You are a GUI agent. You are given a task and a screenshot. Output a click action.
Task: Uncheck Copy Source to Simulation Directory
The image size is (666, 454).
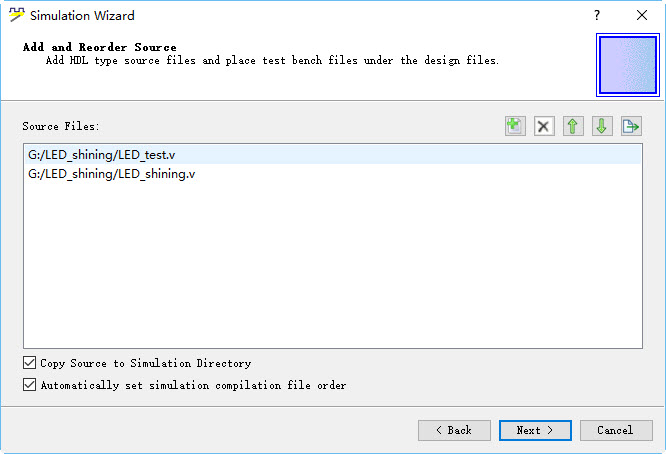click(x=29, y=363)
